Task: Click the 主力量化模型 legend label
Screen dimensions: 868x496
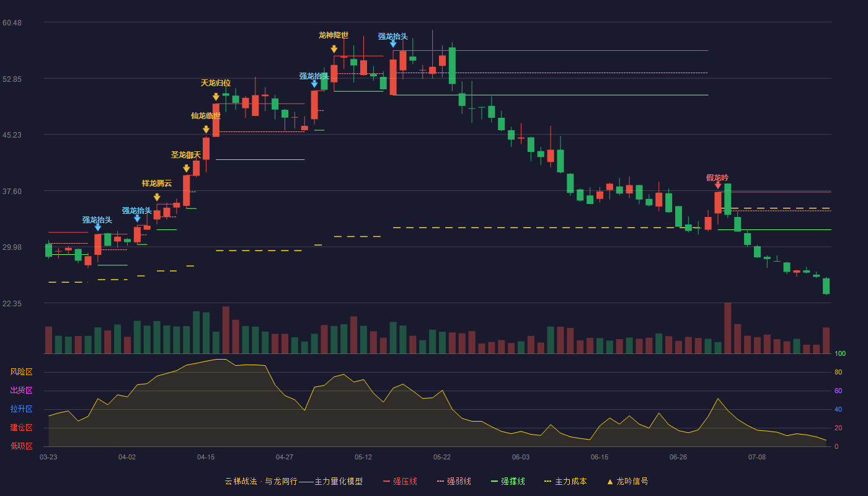Action: (339, 481)
